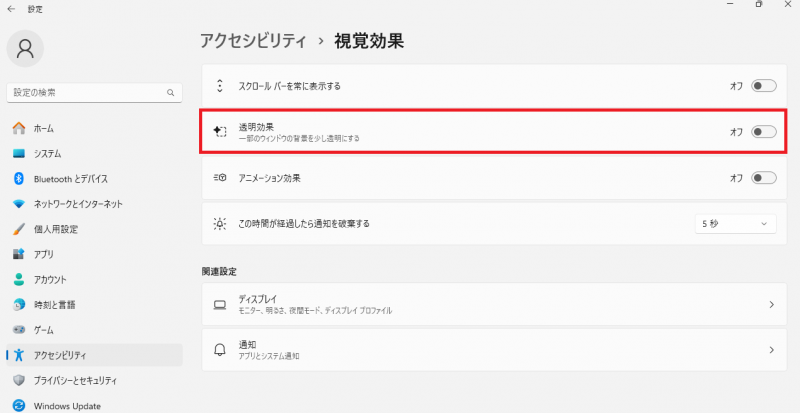Click the 時刻と言語 globe icon
This screenshot has width=800, height=413.
pyautogui.click(x=19, y=304)
